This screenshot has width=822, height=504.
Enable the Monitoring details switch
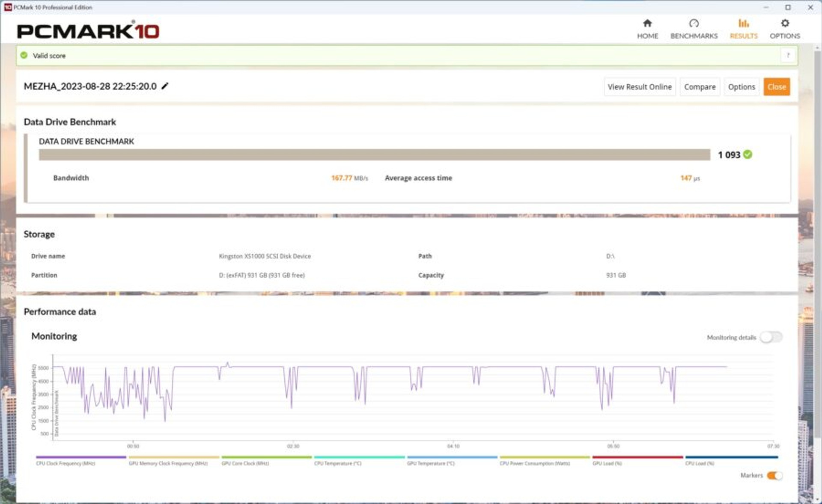[771, 337]
